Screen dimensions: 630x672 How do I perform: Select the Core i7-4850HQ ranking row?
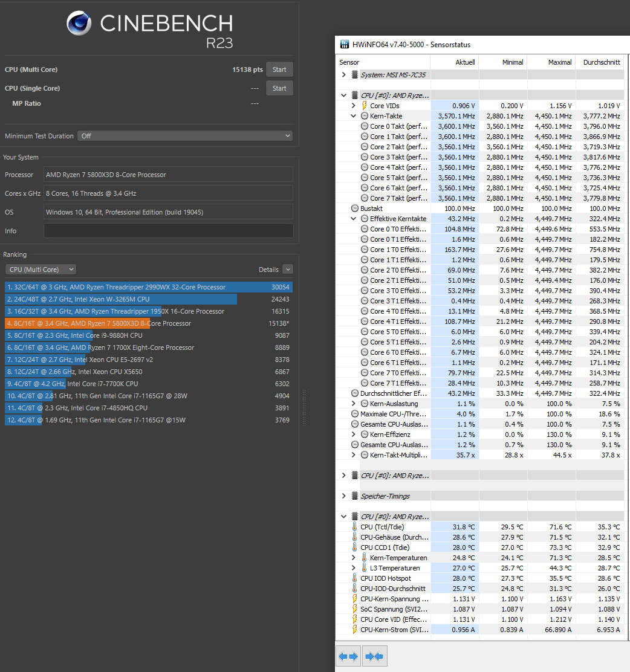pyautogui.click(x=149, y=408)
